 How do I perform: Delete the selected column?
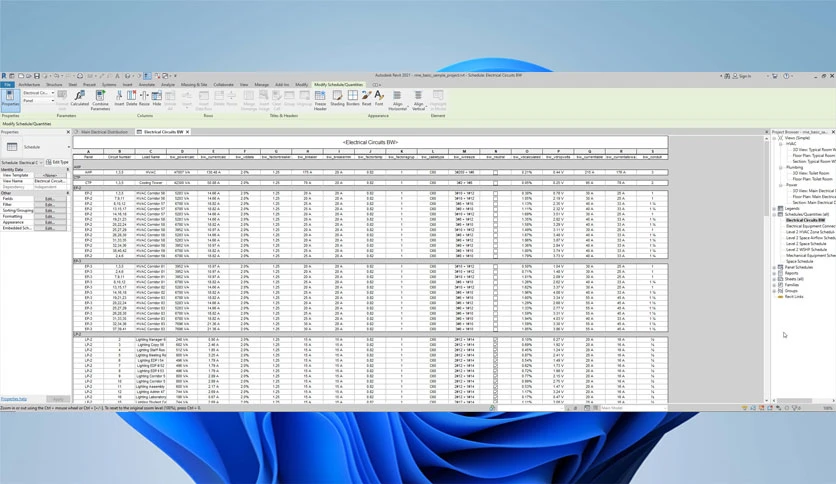(131, 99)
